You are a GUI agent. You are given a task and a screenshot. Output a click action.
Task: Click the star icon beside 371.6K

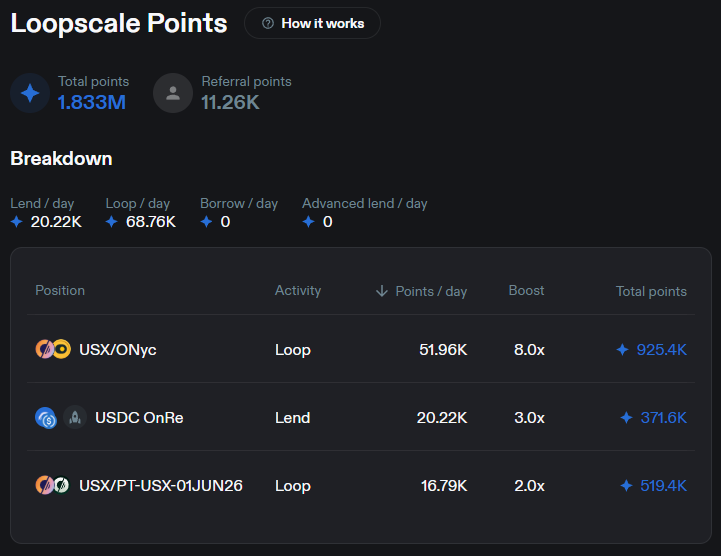pyautogui.click(x=626, y=418)
